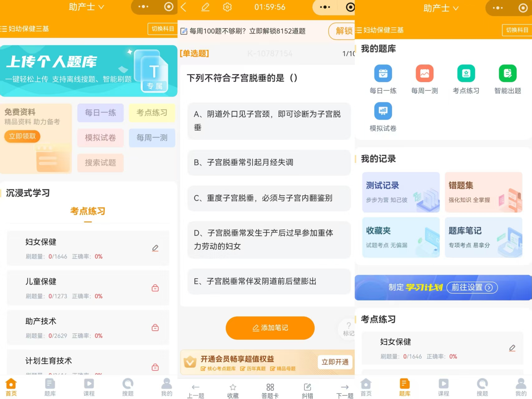Viewport: 532px width, 399px height.
Task: Switch to 首页 tab in the 首页 screen's bottom bar
Action: coord(11,387)
